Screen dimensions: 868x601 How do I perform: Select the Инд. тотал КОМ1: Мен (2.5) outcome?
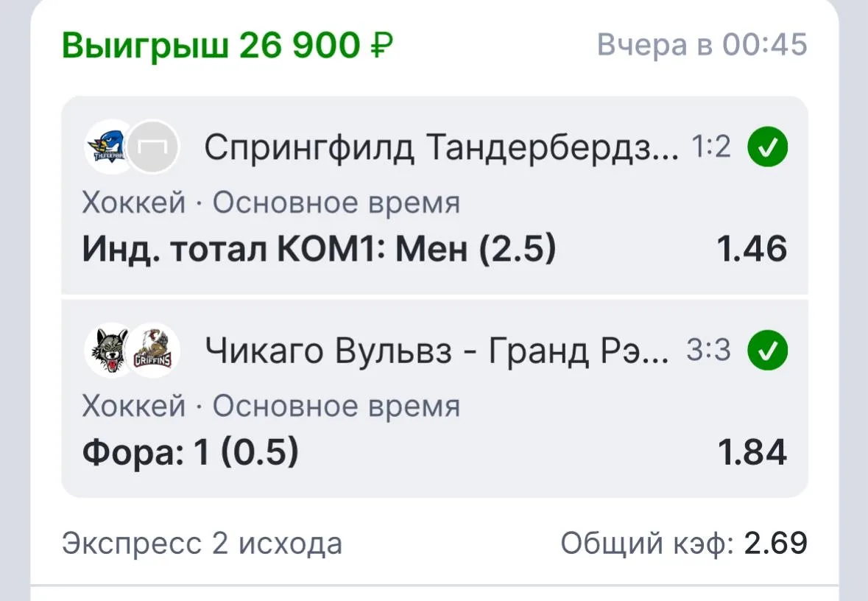click(319, 249)
